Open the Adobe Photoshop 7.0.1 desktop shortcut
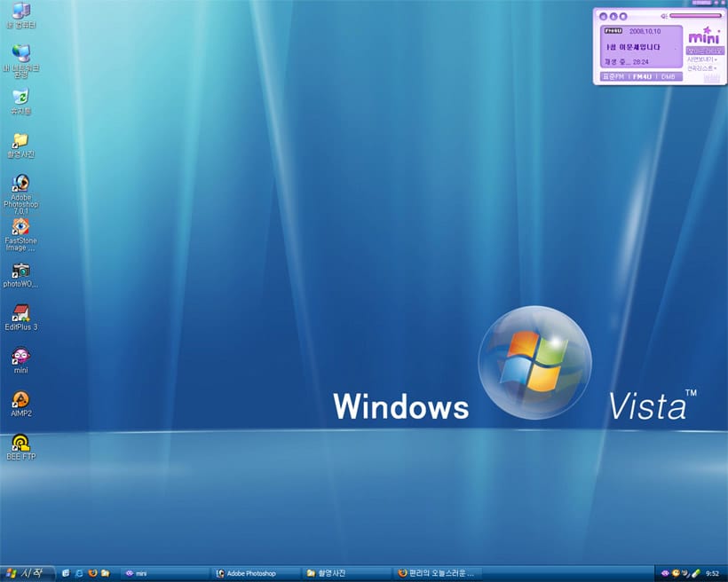This screenshot has width=728, height=582. (20, 185)
